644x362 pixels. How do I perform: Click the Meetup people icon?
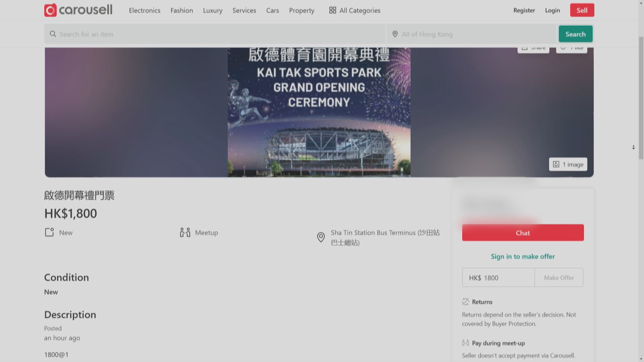click(x=185, y=232)
